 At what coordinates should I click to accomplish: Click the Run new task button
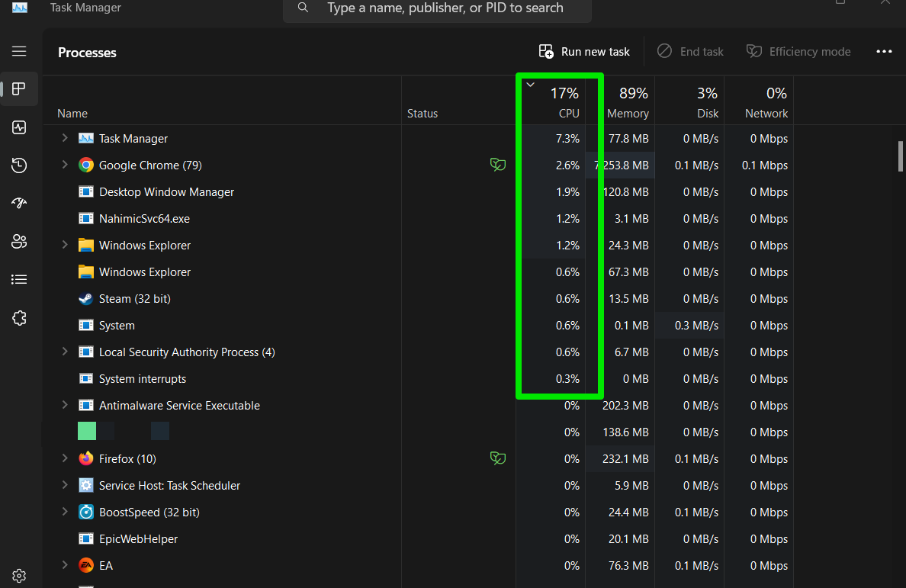(585, 52)
